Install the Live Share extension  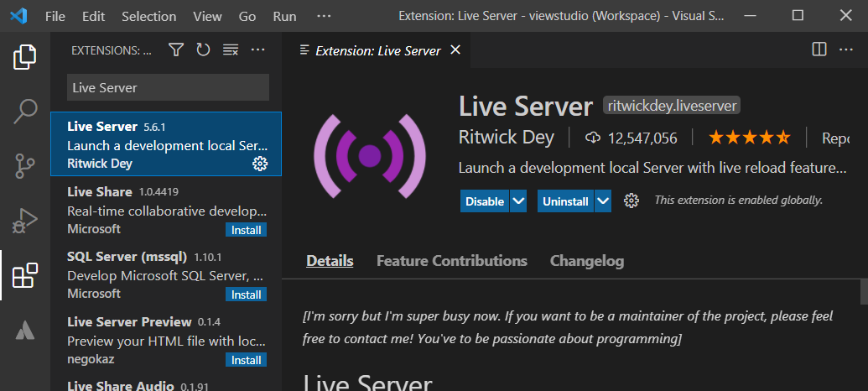click(x=247, y=230)
